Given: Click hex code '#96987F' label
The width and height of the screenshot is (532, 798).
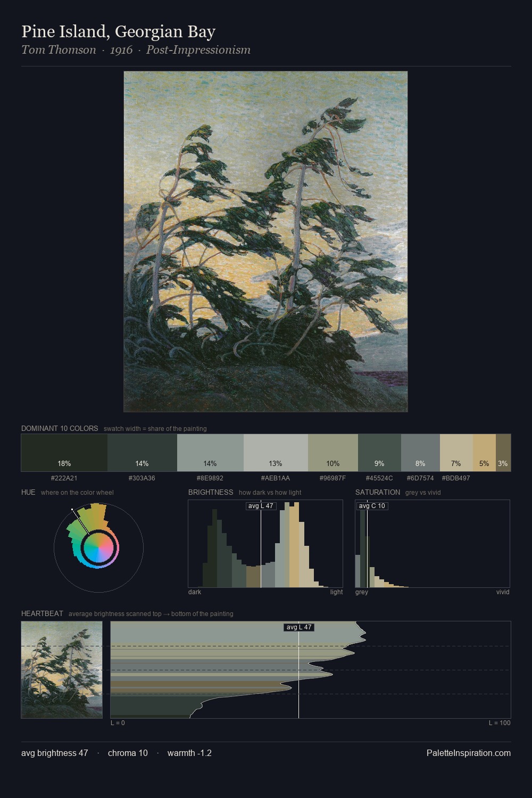Looking at the screenshot, I should 333,478.
